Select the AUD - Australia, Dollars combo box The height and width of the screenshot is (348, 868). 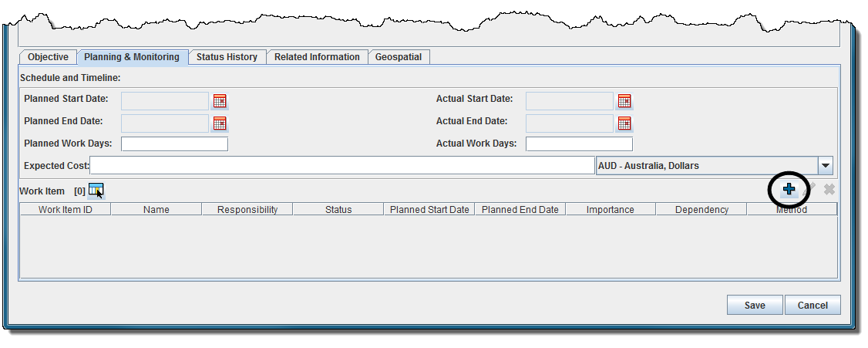click(706, 166)
